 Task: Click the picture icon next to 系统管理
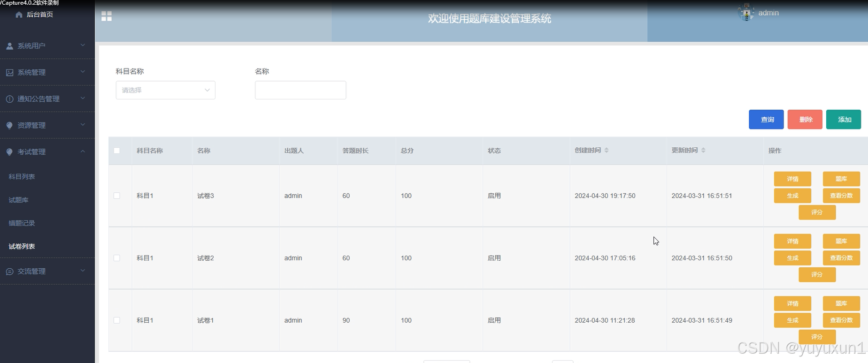pyautogui.click(x=9, y=72)
